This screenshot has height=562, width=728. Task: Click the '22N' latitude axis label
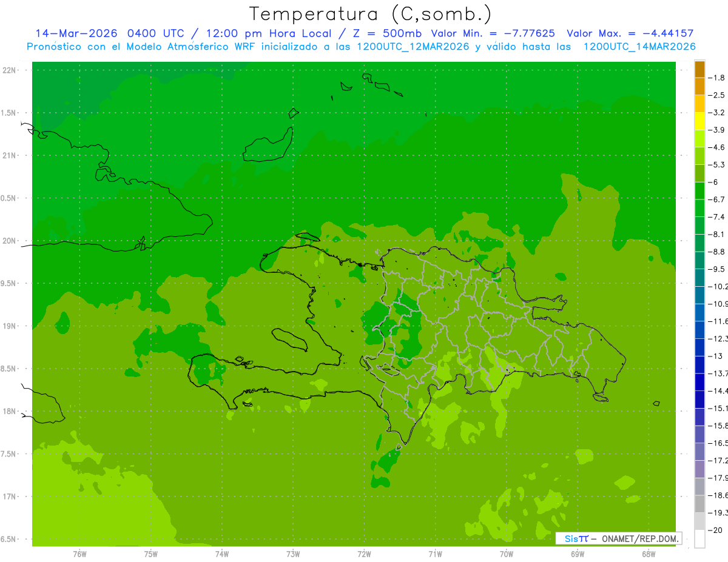tap(9, 70)
